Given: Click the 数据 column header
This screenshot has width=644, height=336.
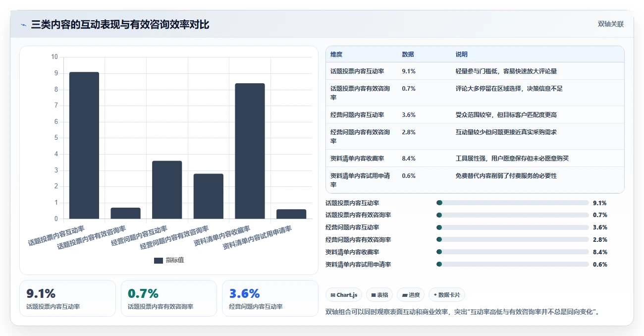Looking at the screenshot, I should tap(408, 55).
